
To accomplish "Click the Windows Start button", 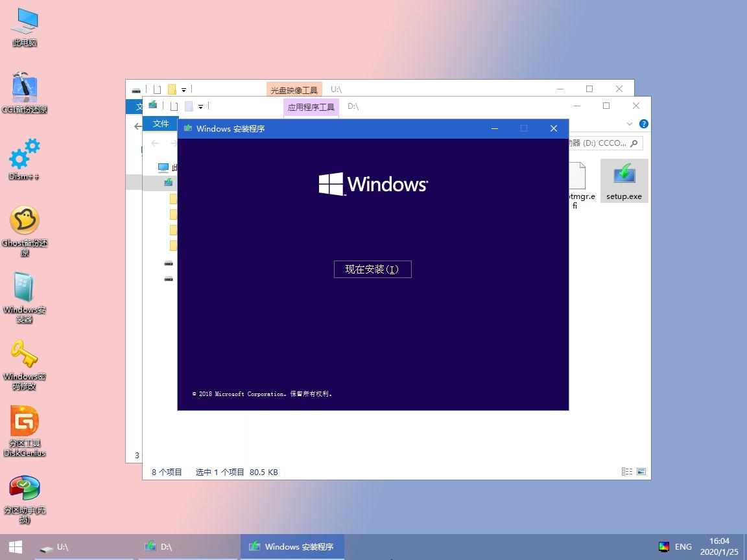I will click(14, 546).
